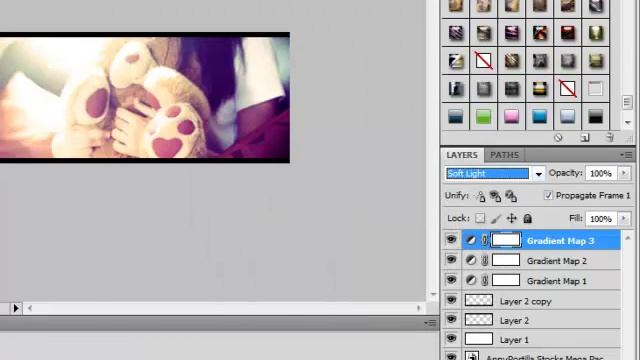Hide the Gradient Map 2 layer
Image resolution: width=640 pixels, height=360 pixels.
[x=451, y=260]
